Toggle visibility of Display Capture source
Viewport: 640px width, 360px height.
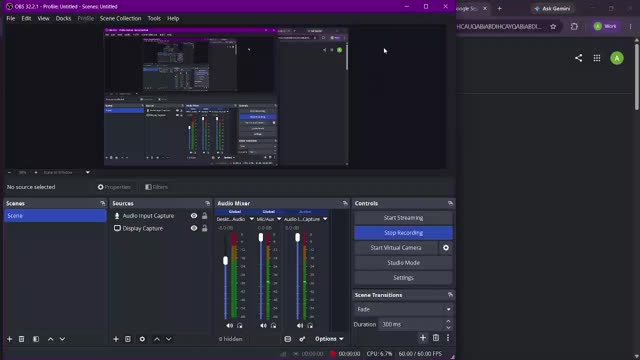click(194, 229)
